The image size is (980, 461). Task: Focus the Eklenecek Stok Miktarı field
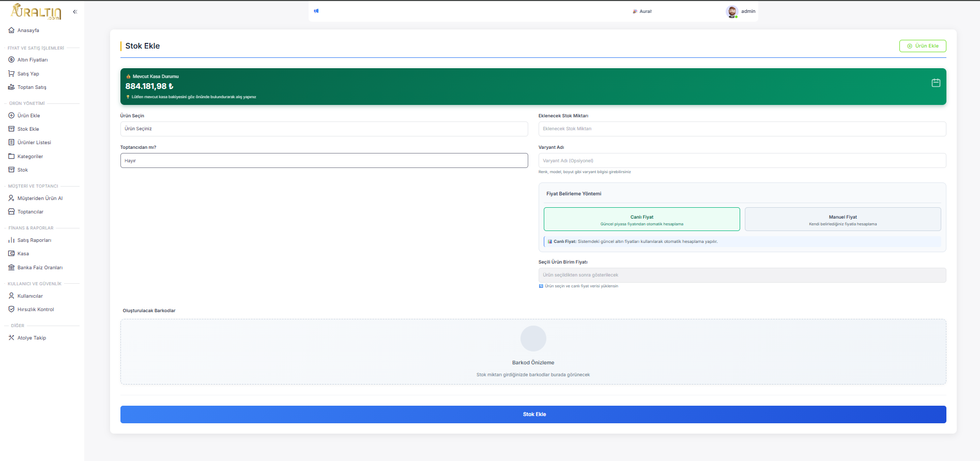[x=742, y=129]
